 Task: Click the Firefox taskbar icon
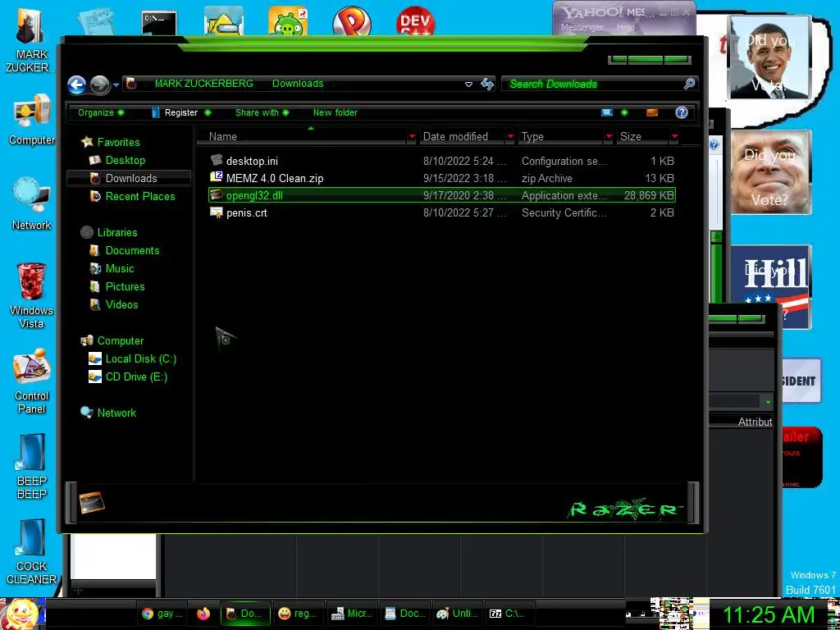(x=203, y=614)
